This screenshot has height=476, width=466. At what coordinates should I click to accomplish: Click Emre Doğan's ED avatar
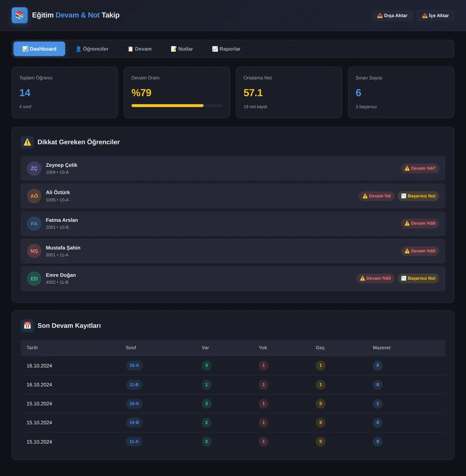[34, 279]
